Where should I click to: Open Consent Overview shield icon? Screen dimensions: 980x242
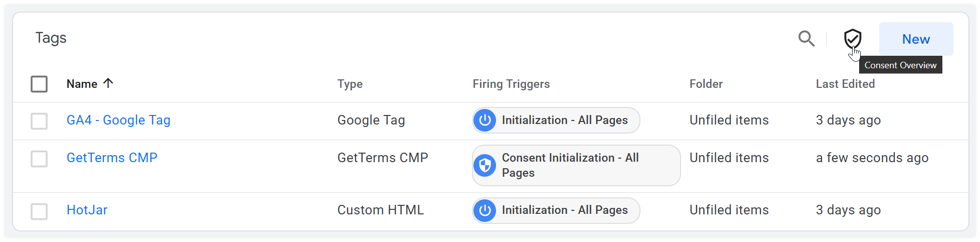coord(853,39)
